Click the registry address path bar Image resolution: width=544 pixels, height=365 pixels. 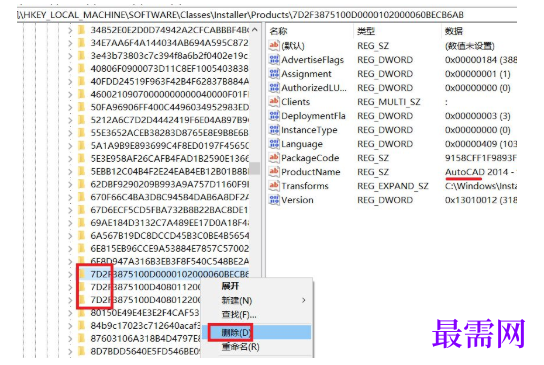tap(266, 15)
